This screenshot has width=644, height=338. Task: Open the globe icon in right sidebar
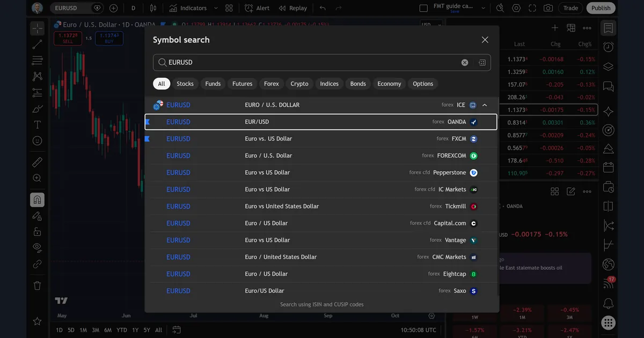coord(608,264)
